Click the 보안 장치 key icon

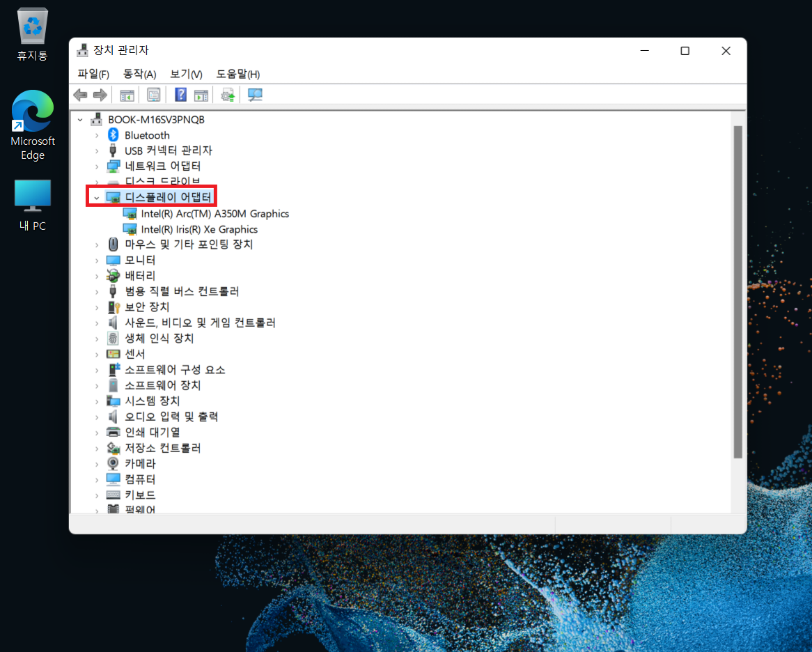(114, 307)
